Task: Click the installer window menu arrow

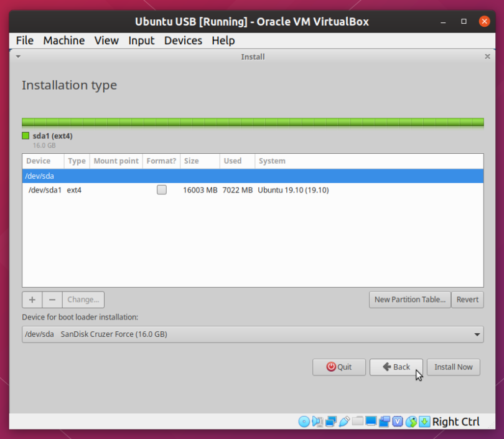Action: click(x=18, y=57)
